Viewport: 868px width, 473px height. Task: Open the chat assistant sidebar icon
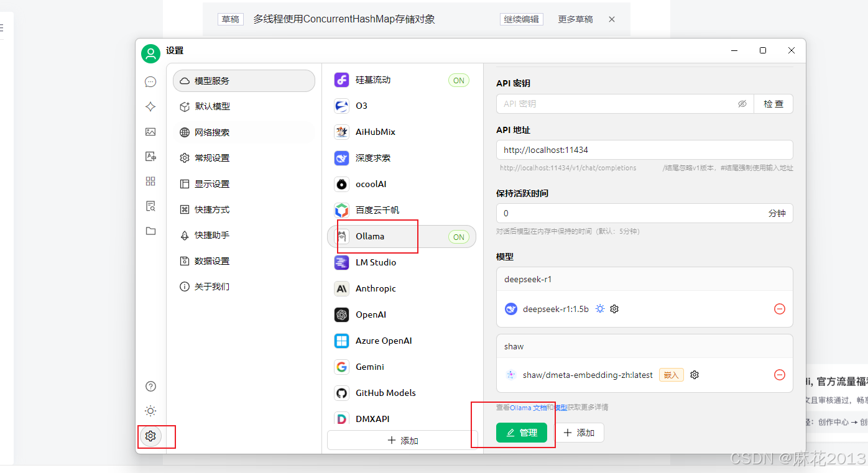pos(150,81)
